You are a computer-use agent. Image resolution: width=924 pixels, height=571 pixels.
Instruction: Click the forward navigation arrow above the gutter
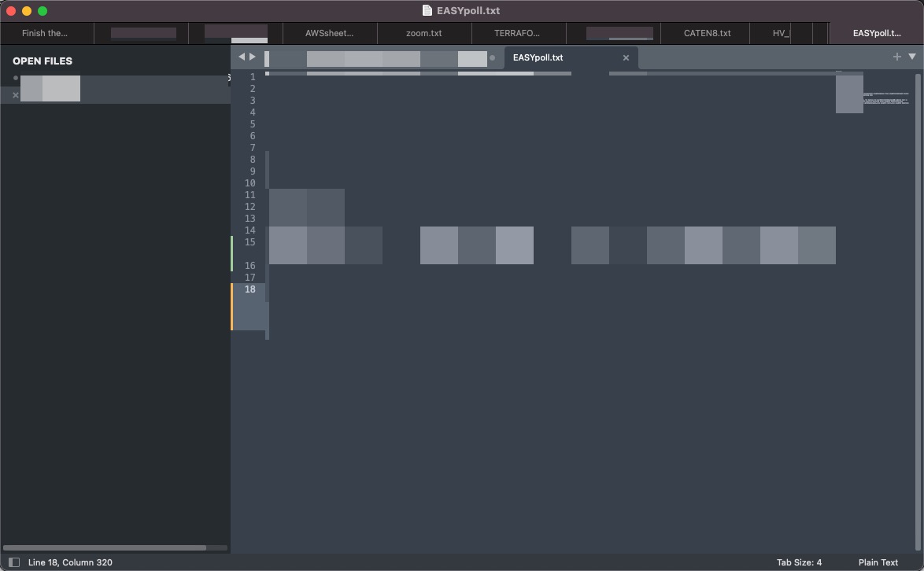tap(253, 57)
